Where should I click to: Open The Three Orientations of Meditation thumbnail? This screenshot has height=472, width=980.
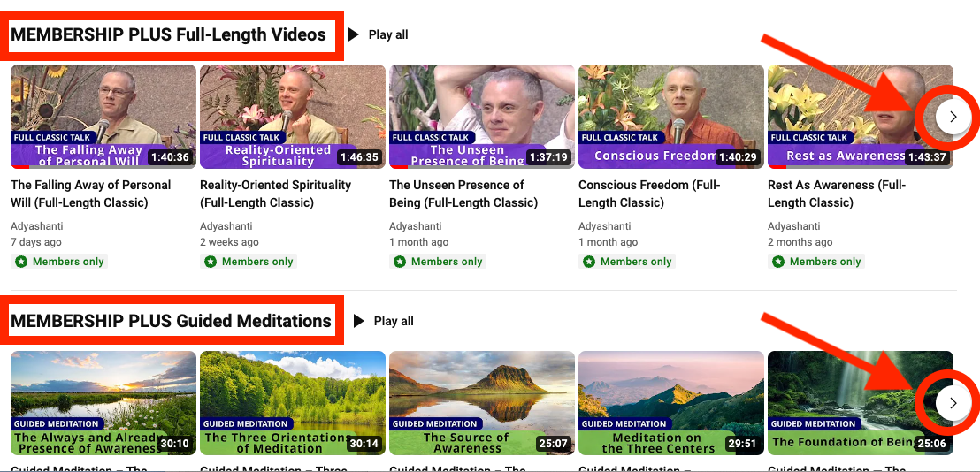tap(293, 403)
